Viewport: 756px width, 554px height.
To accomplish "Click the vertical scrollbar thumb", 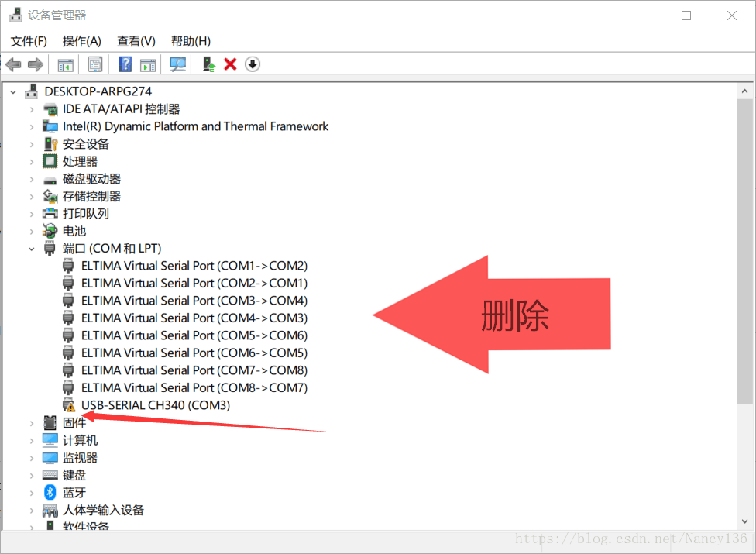I will point(744,251).
